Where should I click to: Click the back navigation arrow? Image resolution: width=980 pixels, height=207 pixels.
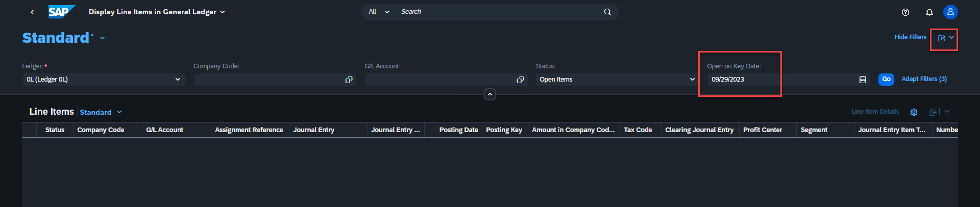[x=32, y=12]
